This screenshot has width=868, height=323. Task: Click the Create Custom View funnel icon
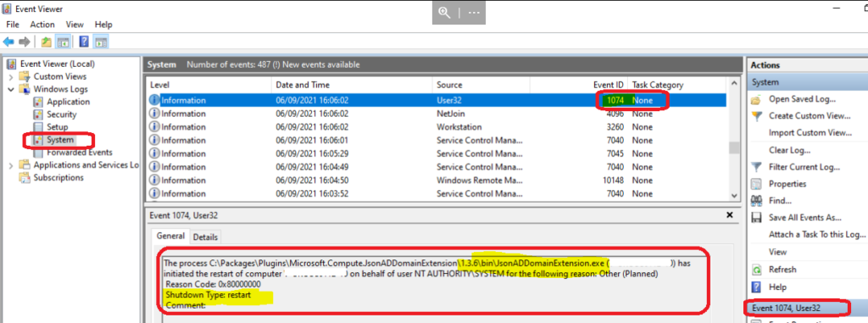coord(756,116)
